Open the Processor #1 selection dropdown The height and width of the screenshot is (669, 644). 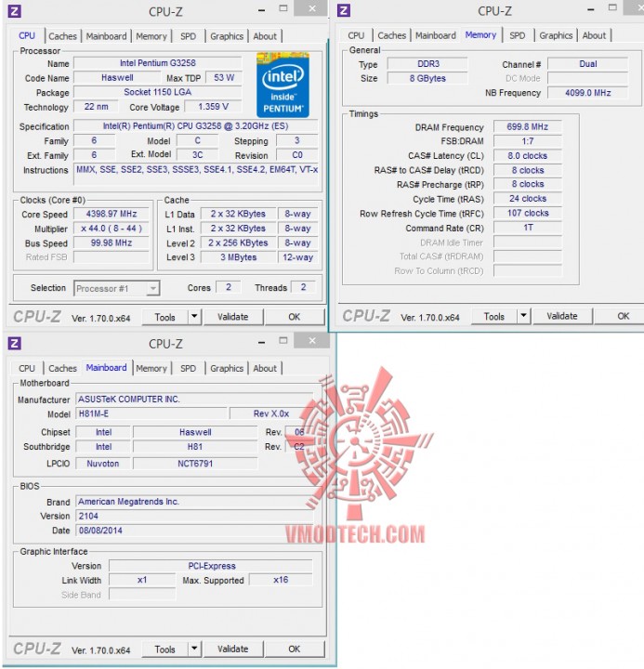click(x=152, y=289)
